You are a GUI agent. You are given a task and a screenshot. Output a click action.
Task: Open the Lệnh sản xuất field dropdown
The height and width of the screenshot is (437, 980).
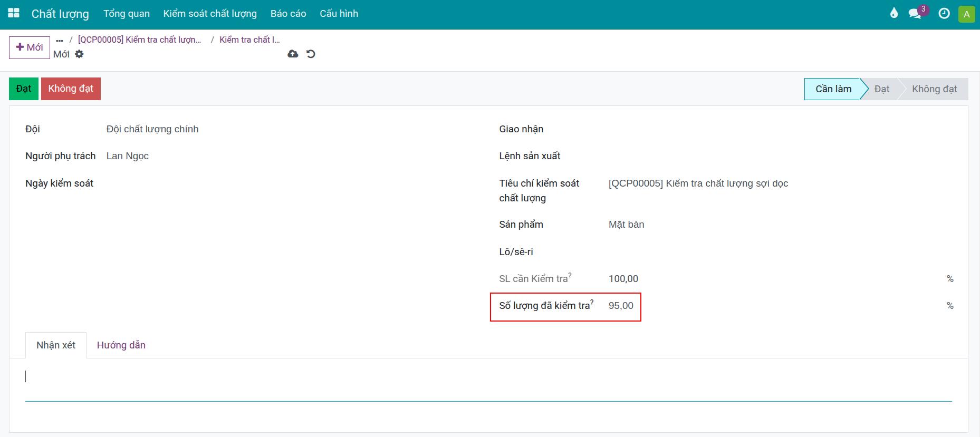781,156
